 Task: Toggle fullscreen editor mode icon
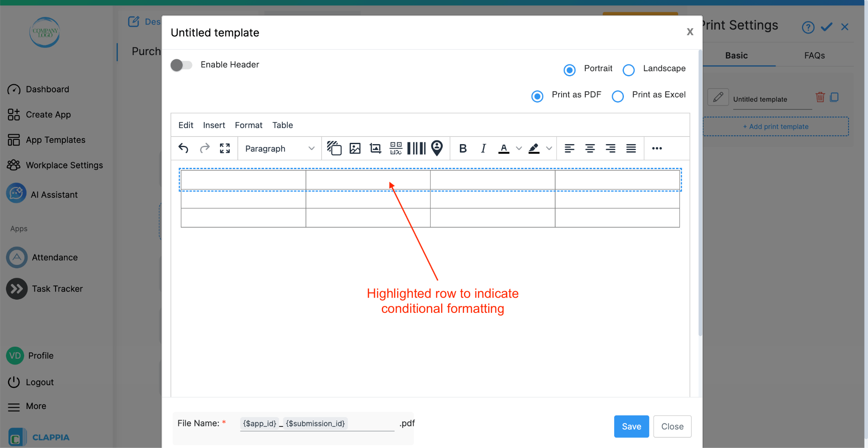click(225, 148)
